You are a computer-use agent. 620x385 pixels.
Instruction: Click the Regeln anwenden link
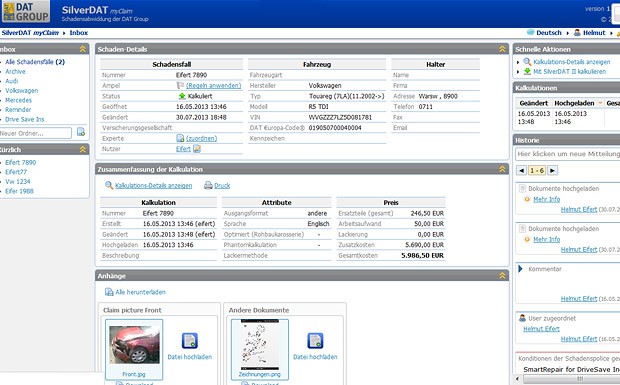point(214,85)
